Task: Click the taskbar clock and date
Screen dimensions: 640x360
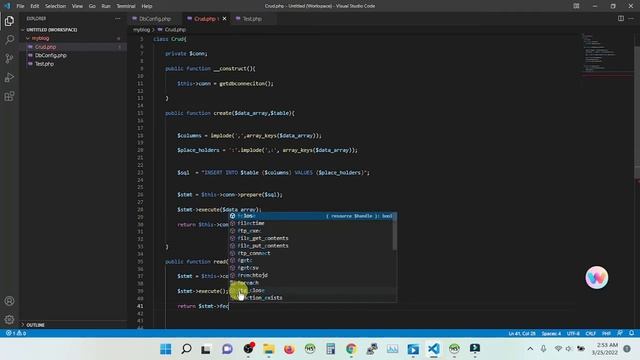Action: click(x=604, y=349)
